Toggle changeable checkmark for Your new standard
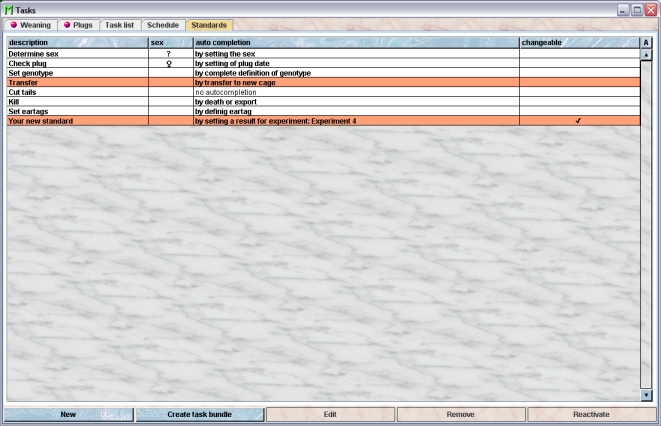The height and width of the screenshot is (426, 661). point(578,121)
